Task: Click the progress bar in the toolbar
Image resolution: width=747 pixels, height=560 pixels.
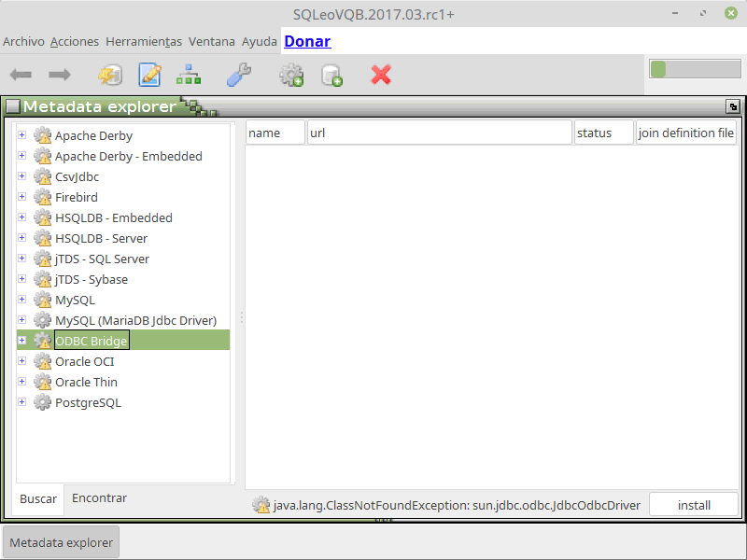Action: click(694, 68)
